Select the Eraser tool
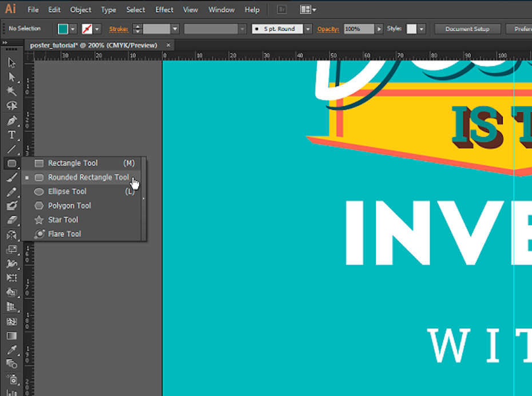 tap(11, 220)
